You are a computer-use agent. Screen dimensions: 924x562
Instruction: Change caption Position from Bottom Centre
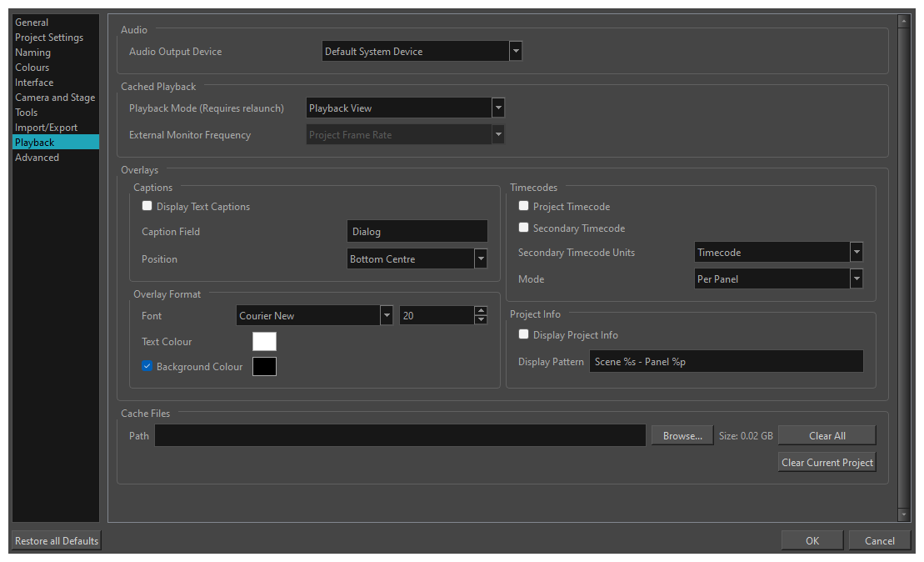click(481, 258)
